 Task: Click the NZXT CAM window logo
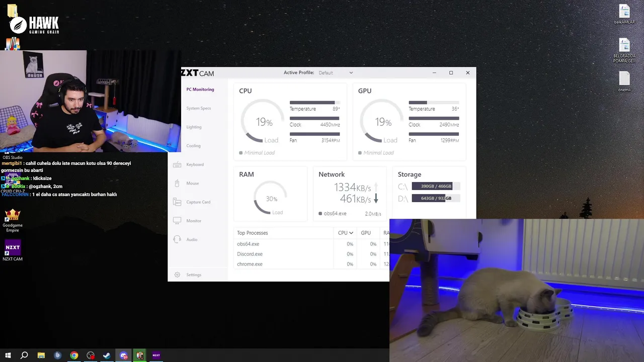(x=197, y=73)
